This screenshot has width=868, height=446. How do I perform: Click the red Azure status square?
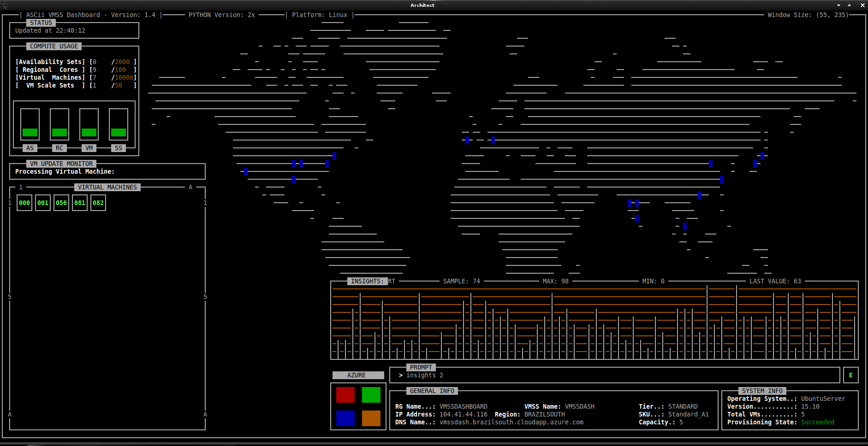345,395
